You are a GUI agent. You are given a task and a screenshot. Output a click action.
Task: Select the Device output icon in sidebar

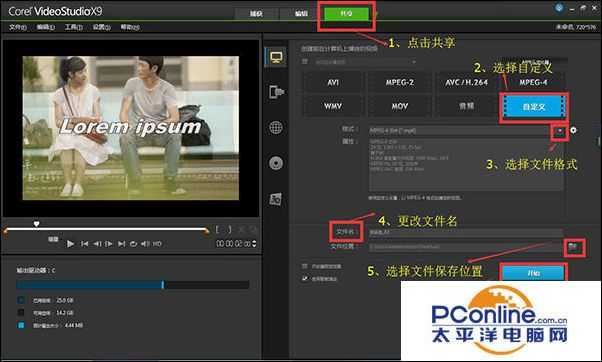[276, 92]
